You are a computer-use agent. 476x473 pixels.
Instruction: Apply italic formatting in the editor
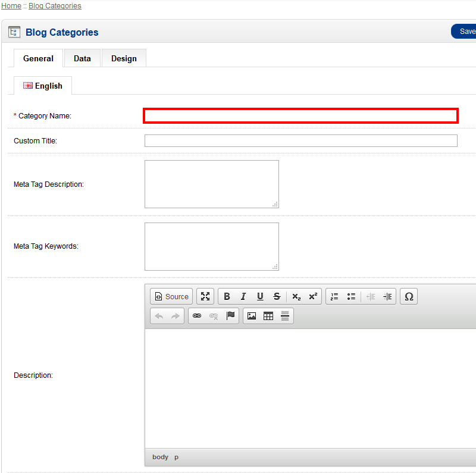243,296
